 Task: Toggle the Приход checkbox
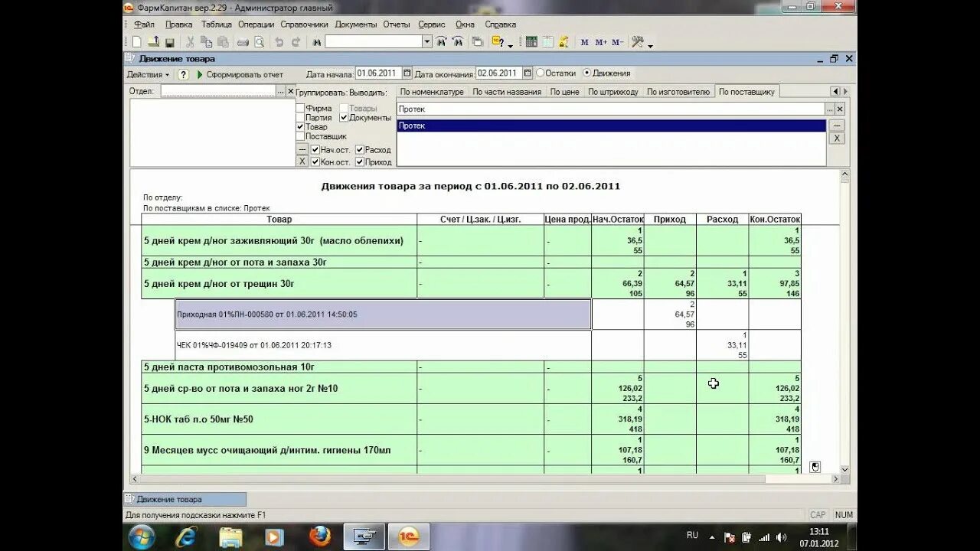click(x=360, y=162)
